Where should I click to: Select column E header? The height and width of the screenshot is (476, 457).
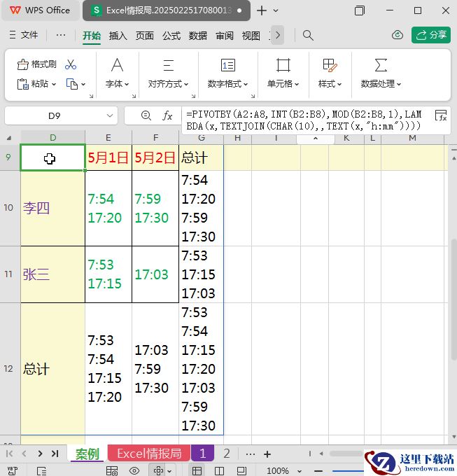pos(108,138)
